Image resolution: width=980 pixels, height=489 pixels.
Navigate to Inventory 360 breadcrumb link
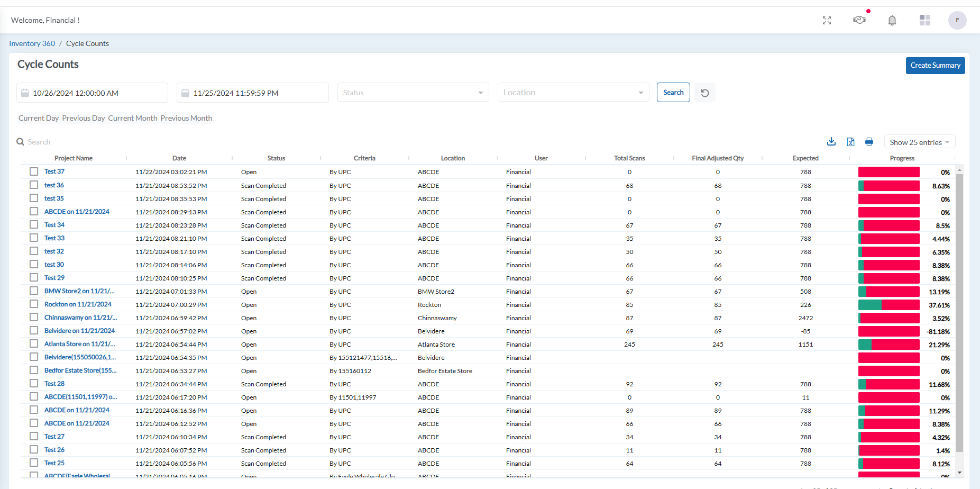32,43
